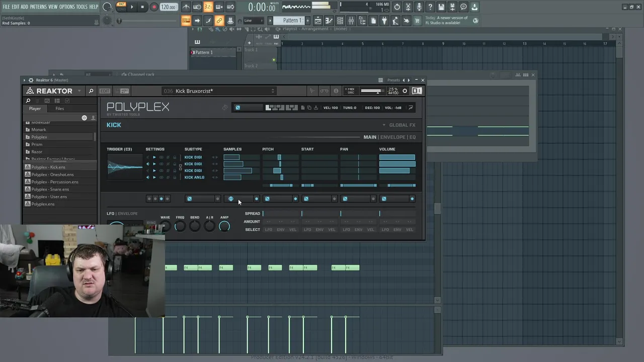Click the red record button
Image resolution: width=644 pixels, height=362 pixels.
[x=154, y=7]
